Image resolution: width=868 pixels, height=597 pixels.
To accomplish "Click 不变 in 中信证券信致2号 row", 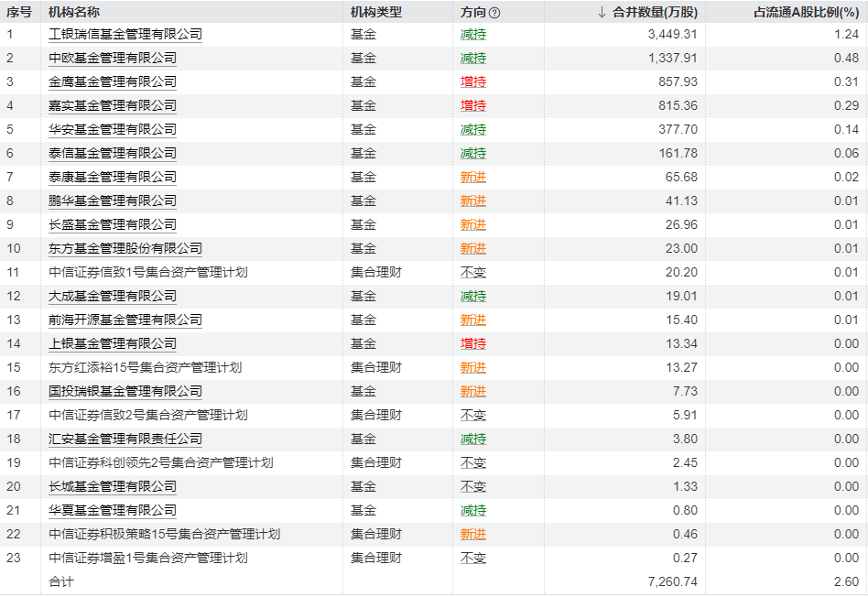I will [473, 416].
